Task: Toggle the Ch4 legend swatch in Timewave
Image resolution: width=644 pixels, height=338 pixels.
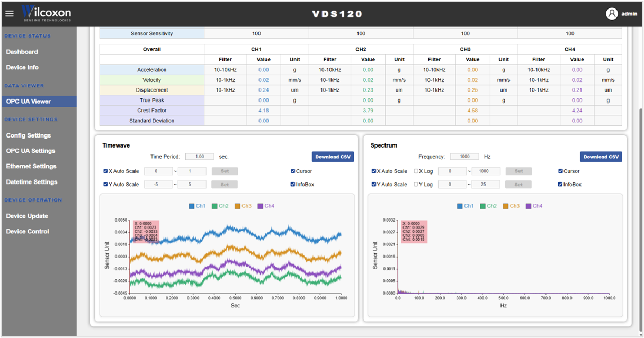Action: (x=261, y=206)
